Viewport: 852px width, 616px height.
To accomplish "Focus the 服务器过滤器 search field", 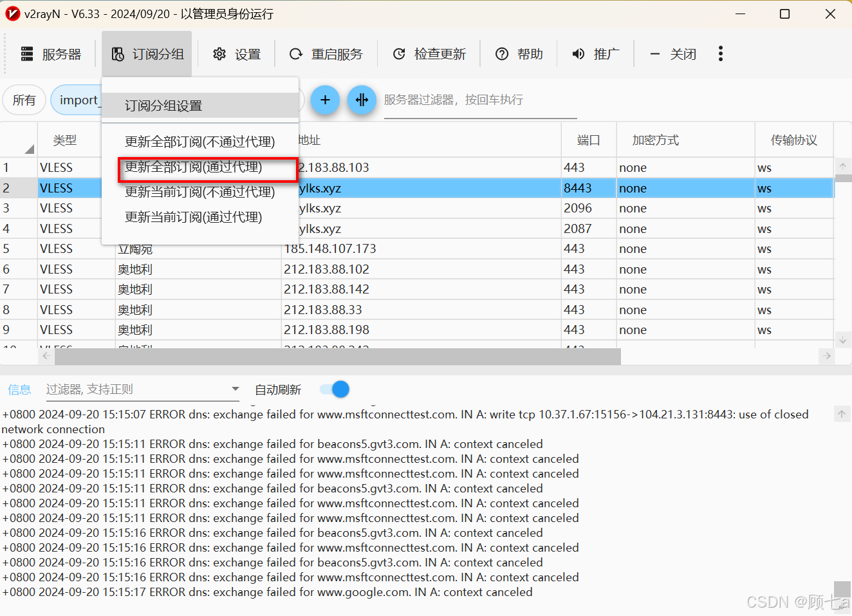I will 480,100.
